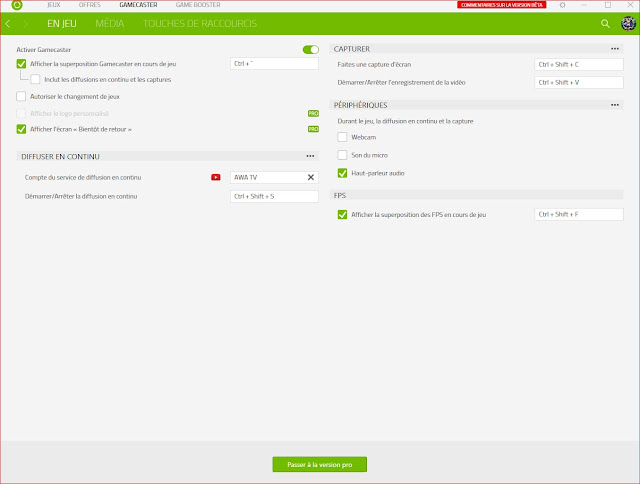Uncheck Afficher la superposition des FPS

click(x=342, y=214)
